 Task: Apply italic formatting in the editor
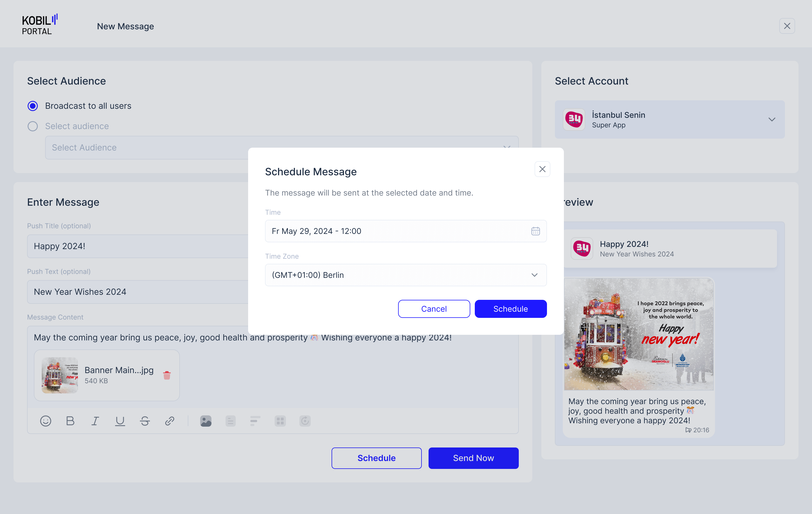[x=95, y=421]
